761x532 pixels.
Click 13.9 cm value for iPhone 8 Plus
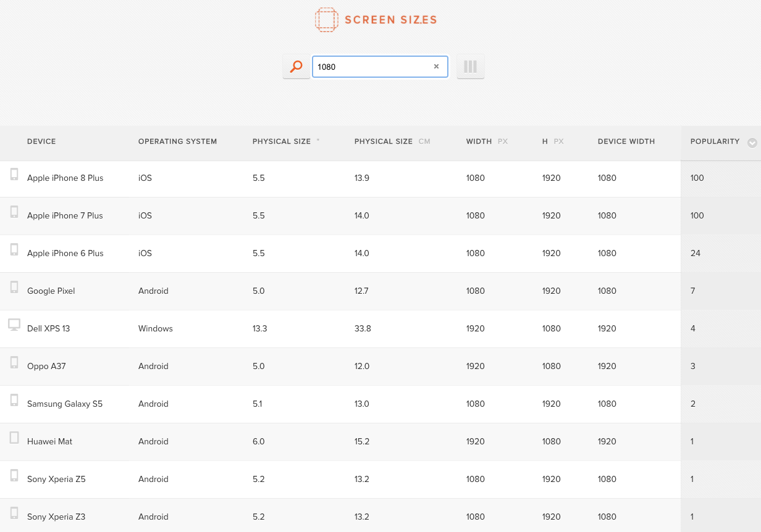coord(362,178)
